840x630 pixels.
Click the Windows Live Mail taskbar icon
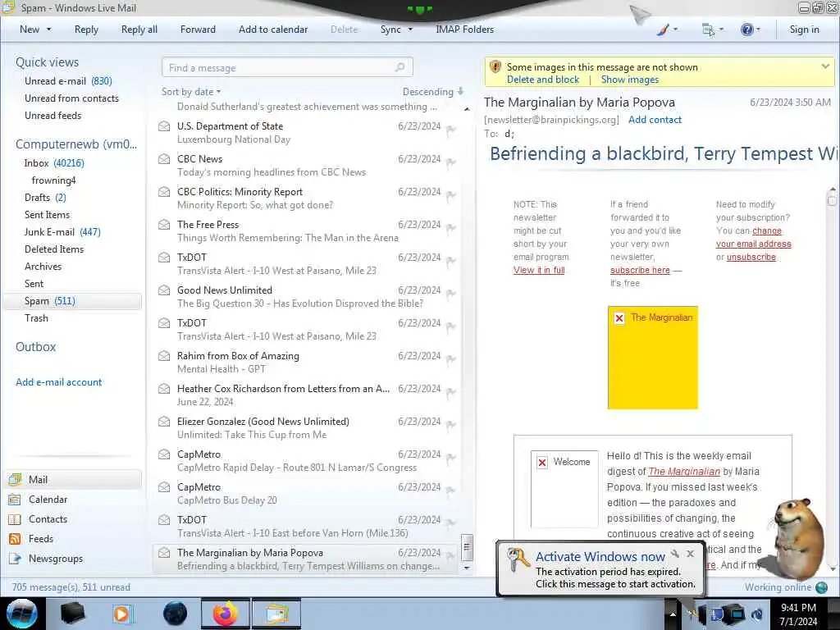pos(276,614)
